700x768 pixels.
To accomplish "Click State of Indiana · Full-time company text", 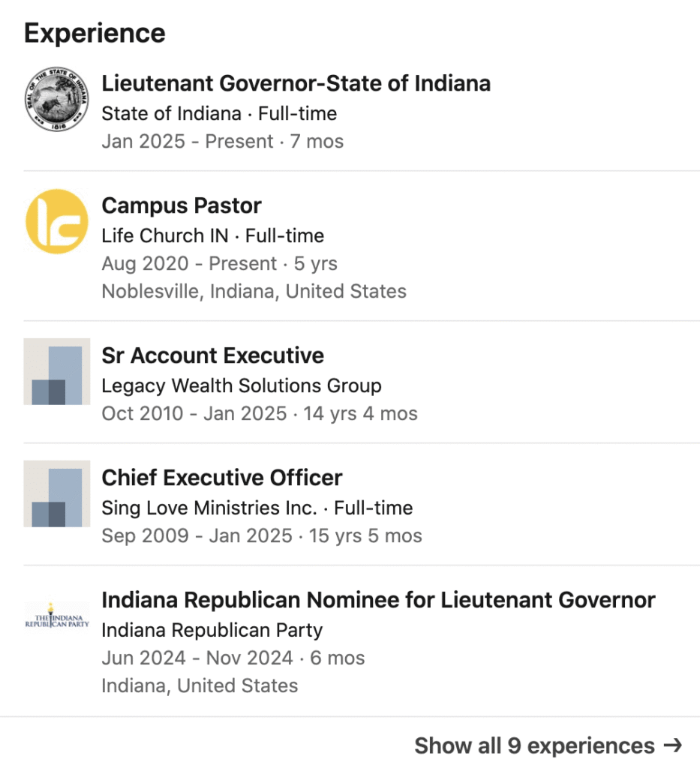I will coord(219,114).
